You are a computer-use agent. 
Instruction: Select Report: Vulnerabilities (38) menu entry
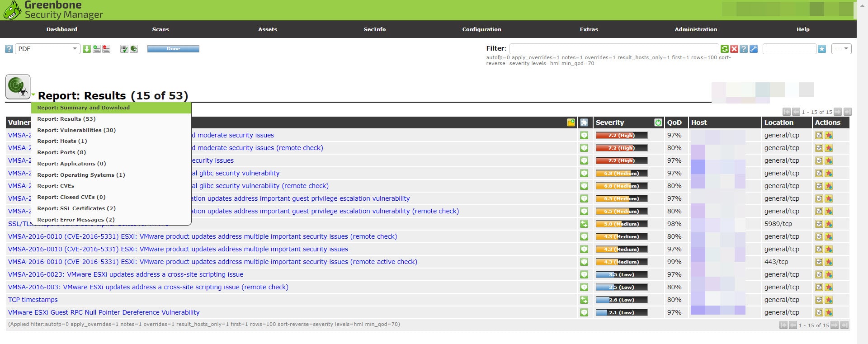pyautogui.click(x=111, y=130)
